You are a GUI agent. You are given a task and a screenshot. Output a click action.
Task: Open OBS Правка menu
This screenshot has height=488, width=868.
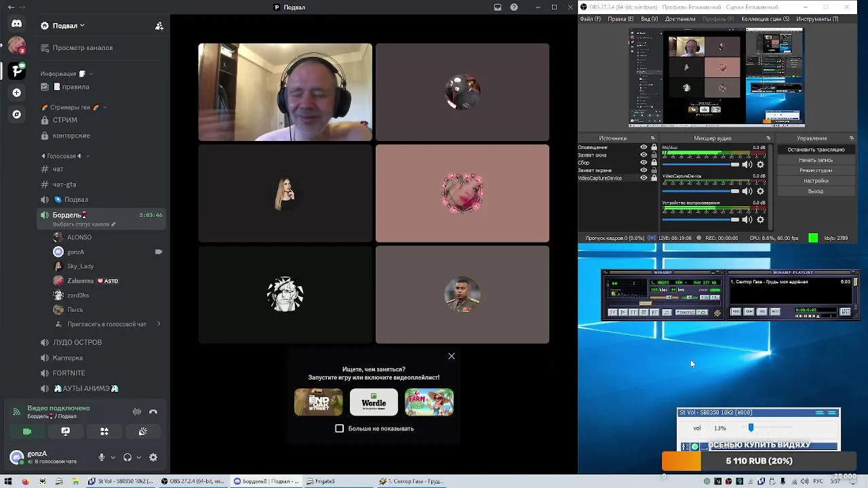(620, 19)
